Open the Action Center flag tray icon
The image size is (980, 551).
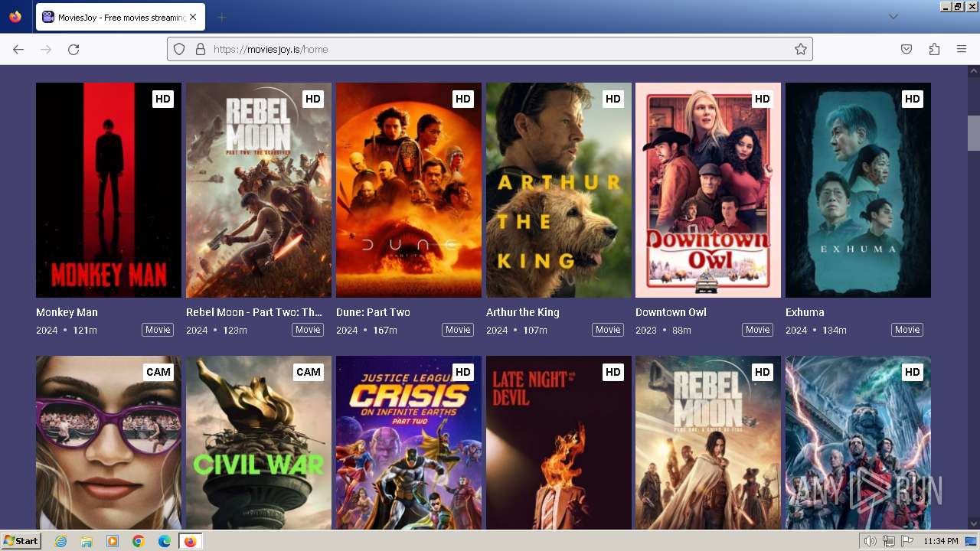tap(907, 541)
